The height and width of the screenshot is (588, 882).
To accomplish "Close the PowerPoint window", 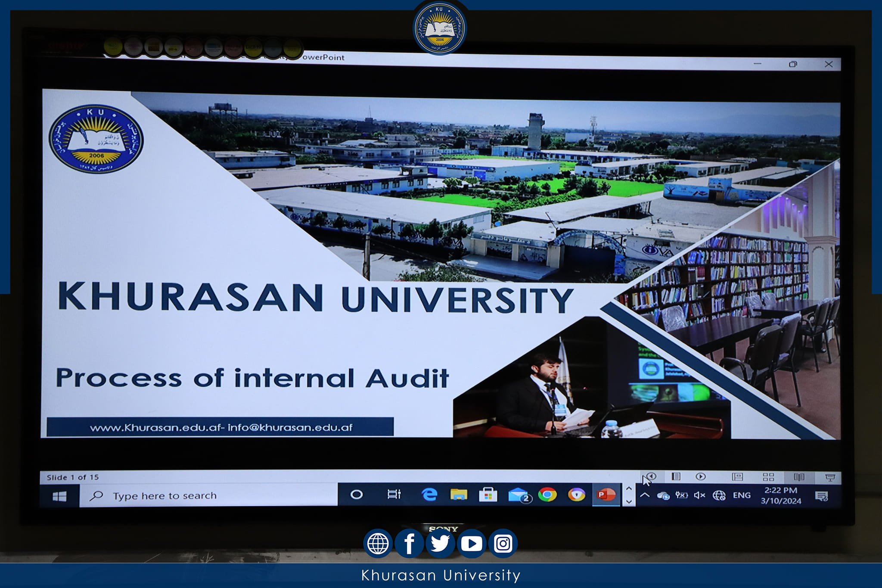I will (x=829, y=64).
